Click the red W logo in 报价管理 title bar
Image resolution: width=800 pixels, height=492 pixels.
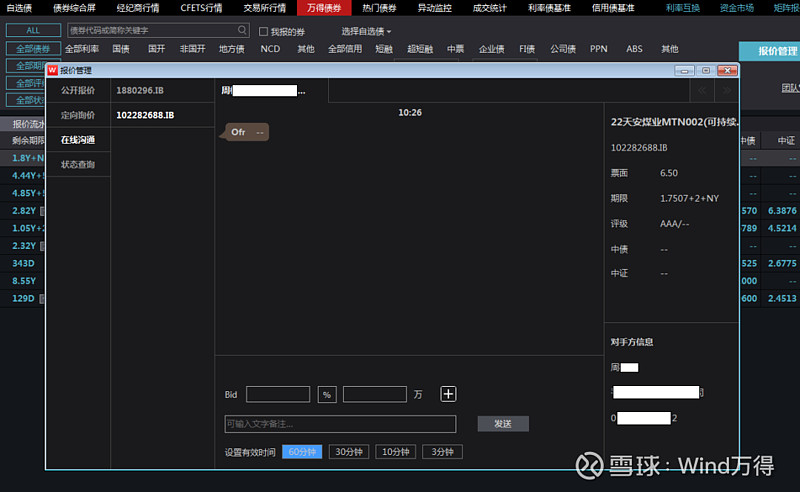[53, 70]
